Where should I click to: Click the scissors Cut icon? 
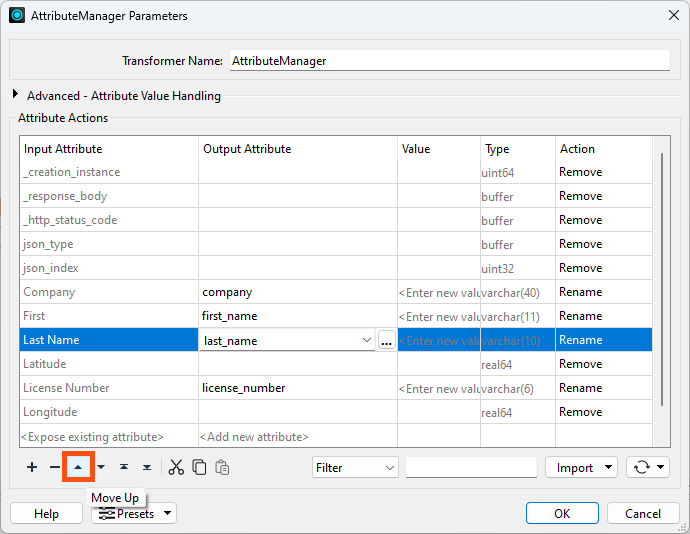(x=176, y=467)
